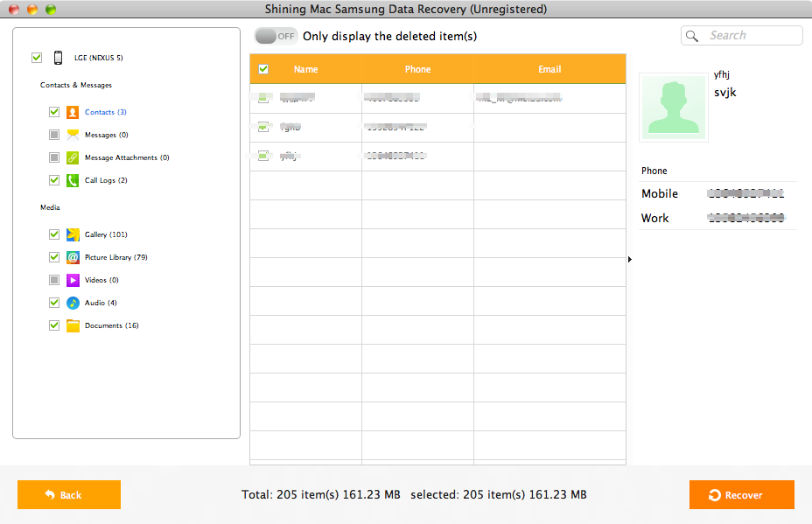812x524 pixels.
Task: Open the Gallery (101) category
Action: (106, 234)
